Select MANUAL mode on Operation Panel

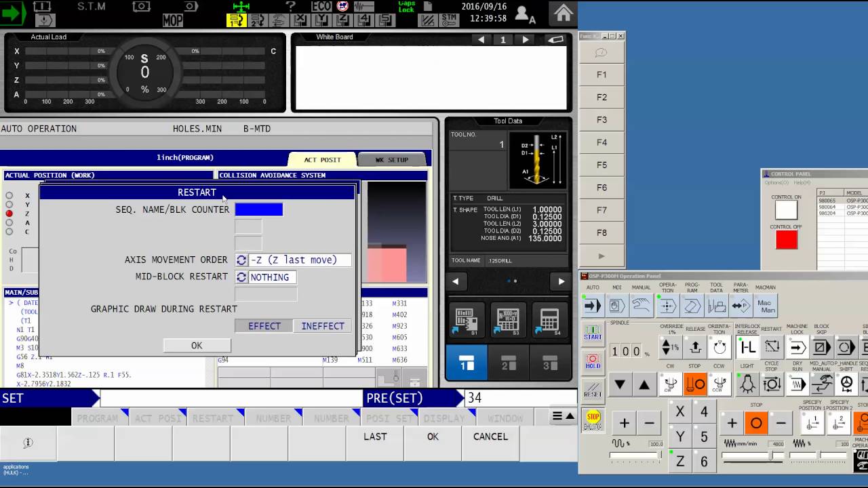pyautogui.click(x=642, y=306)
